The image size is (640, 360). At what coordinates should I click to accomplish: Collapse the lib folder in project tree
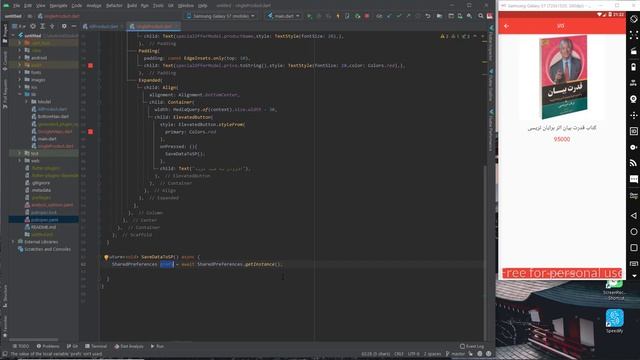[x=20, y=94]
